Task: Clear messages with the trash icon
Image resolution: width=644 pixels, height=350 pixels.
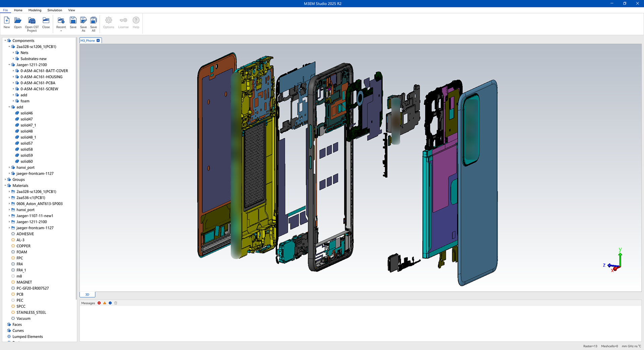Action: 116,303
